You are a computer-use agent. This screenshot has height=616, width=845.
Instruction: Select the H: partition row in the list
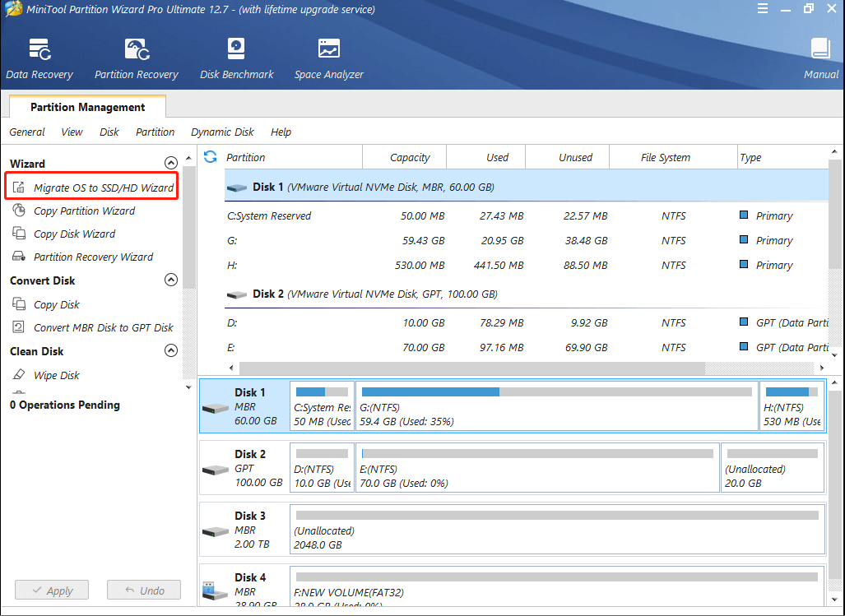click(x=527, y=266)
